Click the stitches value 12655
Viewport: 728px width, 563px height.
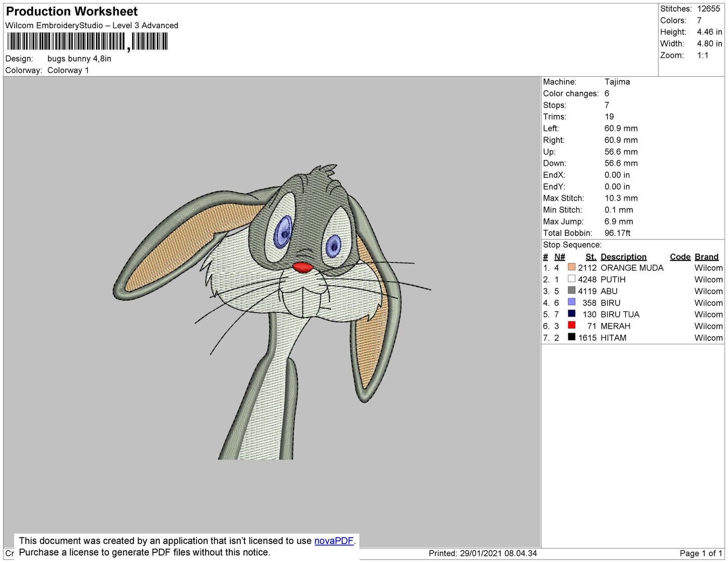(x=708, y=9)
